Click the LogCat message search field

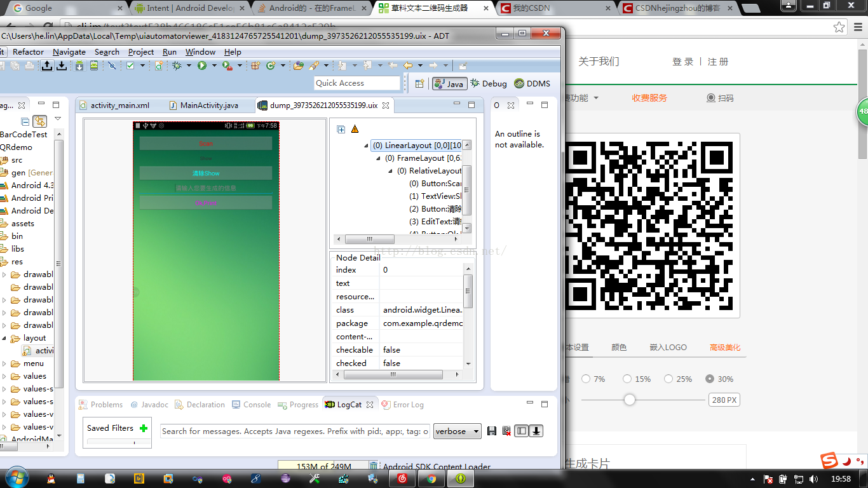click(x=295, y=431)
